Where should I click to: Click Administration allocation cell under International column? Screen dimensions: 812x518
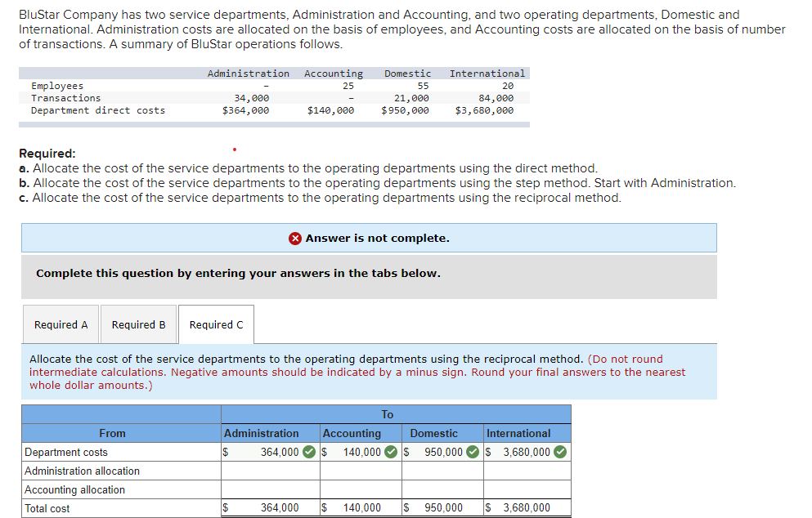(x=527, y=471)
